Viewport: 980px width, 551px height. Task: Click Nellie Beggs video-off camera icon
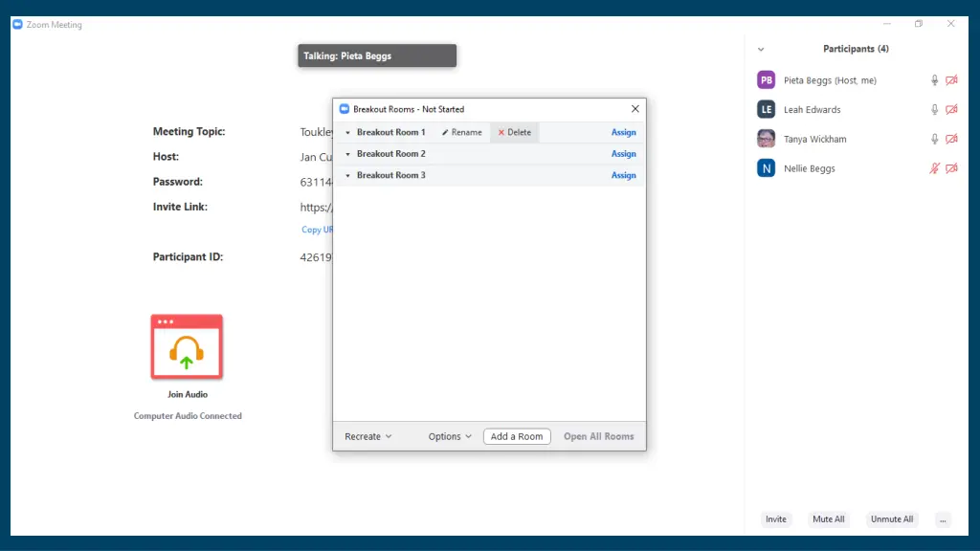(x=951, y=168)
